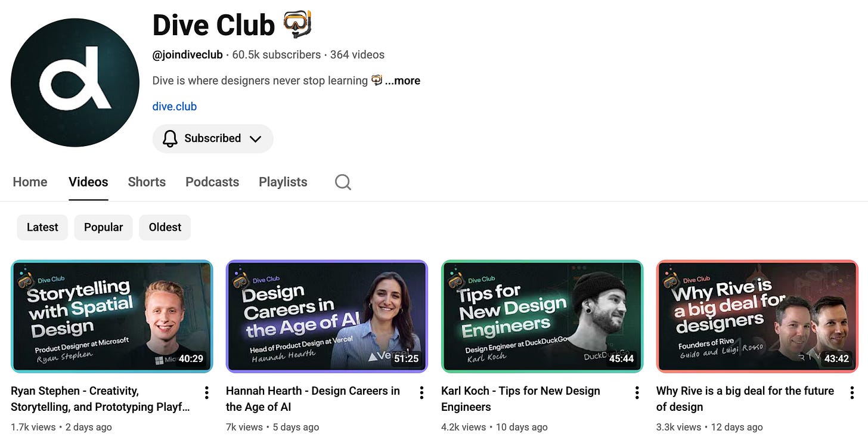Image resolution: width=868 pixels, height=446 pixels.
Task: Open options menu for Ryan Stephen video
Action: coord(206,392)
